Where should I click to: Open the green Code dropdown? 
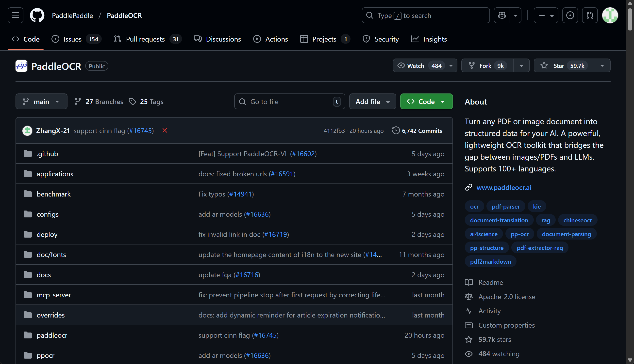point(426,102)
